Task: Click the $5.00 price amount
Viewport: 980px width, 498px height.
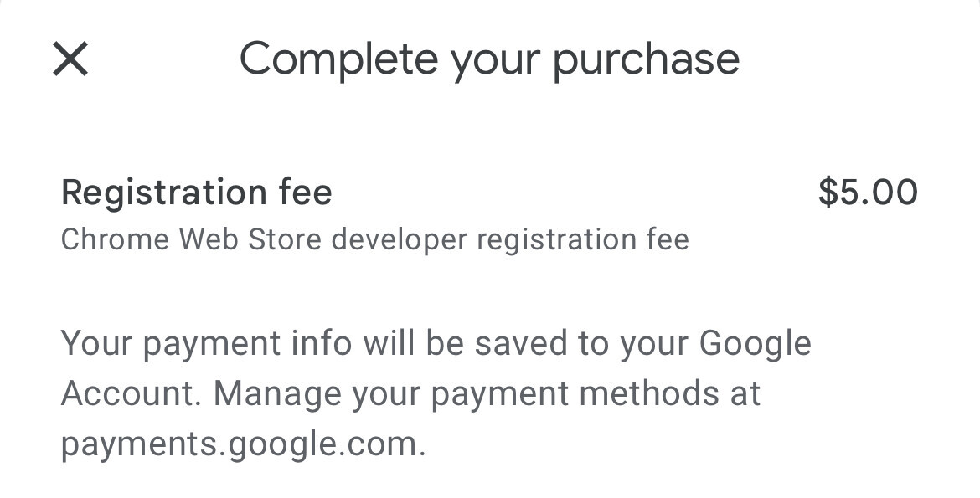Action: point(868,192)
